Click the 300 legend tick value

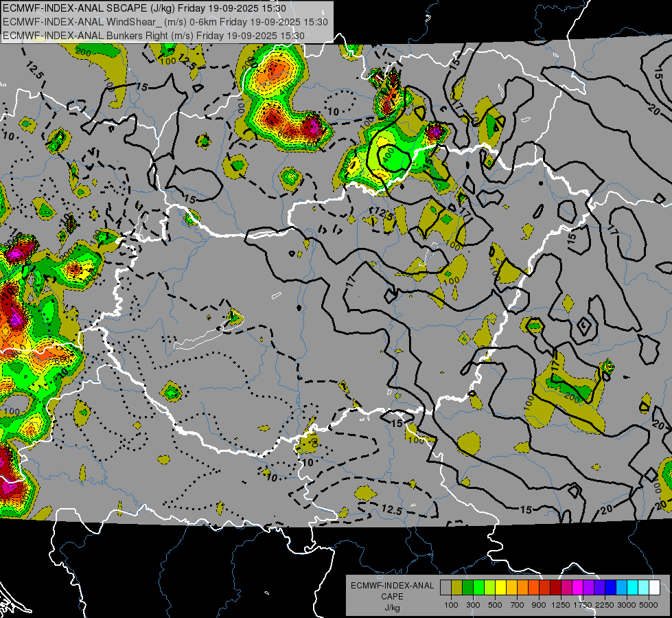473,605
